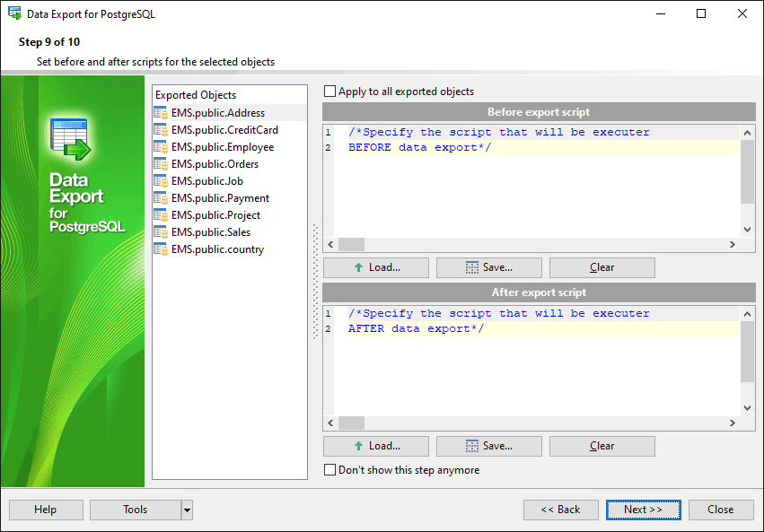The image size is (764, 532).
Task: Click the table icon beside EMS.public.Sales
Action: 161,232
